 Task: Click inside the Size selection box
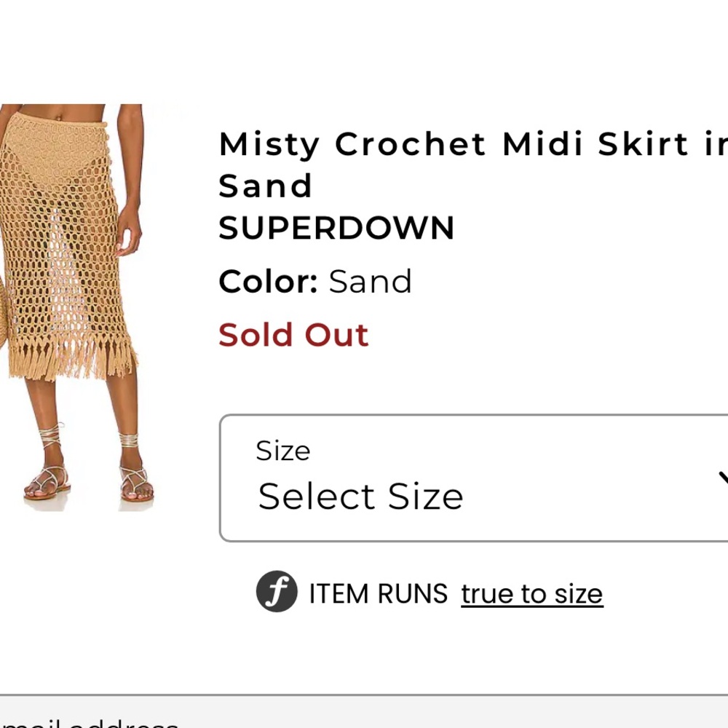click(473, 477)
